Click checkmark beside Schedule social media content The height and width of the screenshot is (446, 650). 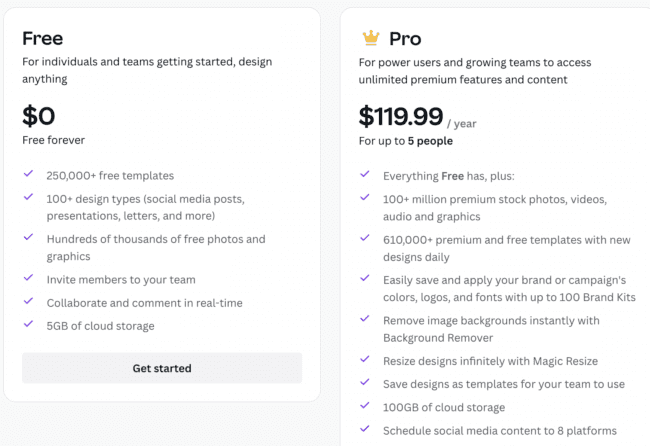(x=365, y=428)
